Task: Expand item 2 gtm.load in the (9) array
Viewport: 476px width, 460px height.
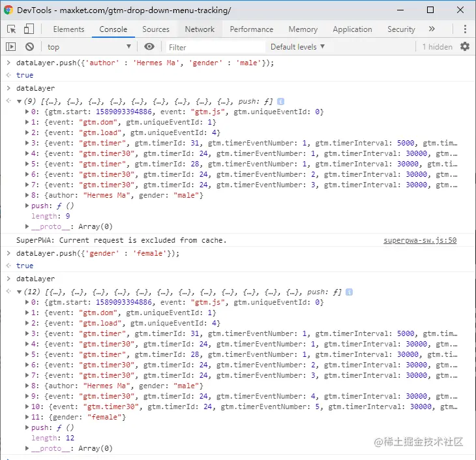Action: pyautogui.click(x=27, y=132)
